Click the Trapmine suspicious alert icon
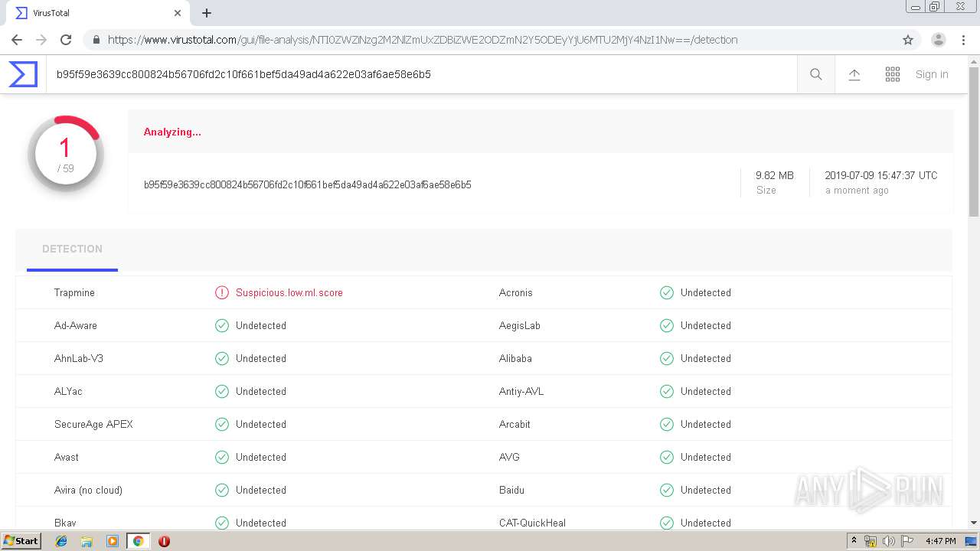 point(222,292)
